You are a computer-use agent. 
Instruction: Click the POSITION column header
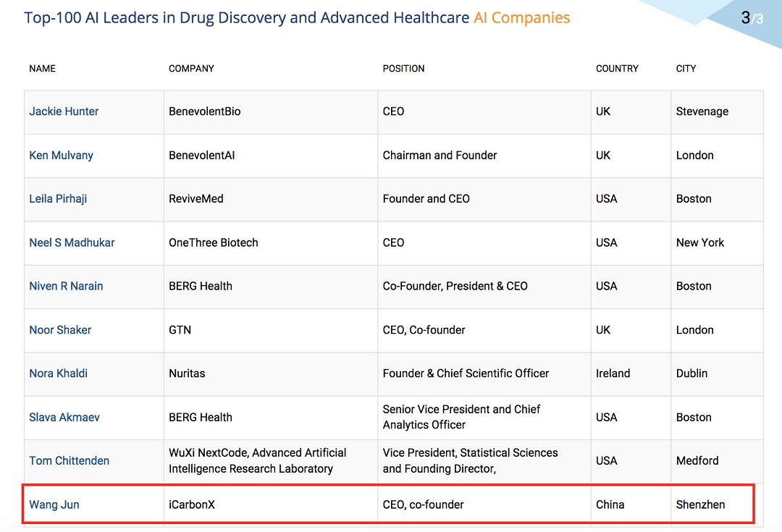coord(403,68)
